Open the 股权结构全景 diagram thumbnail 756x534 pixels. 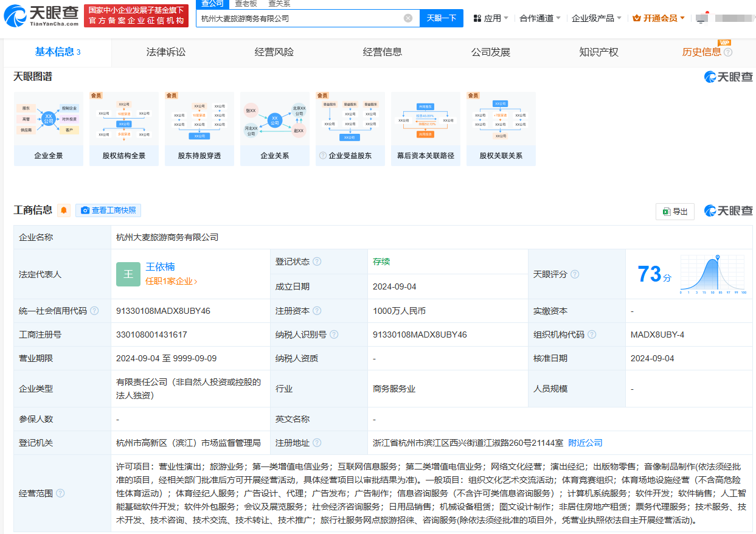[x=124, y=129]
